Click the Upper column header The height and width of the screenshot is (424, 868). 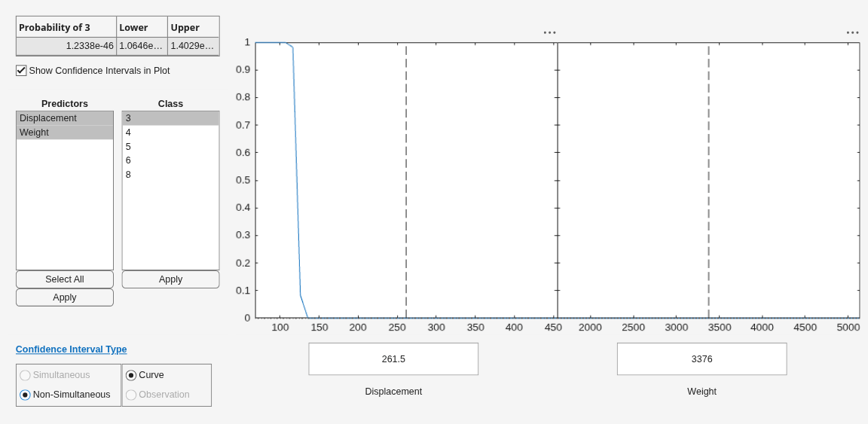[194, 27]
